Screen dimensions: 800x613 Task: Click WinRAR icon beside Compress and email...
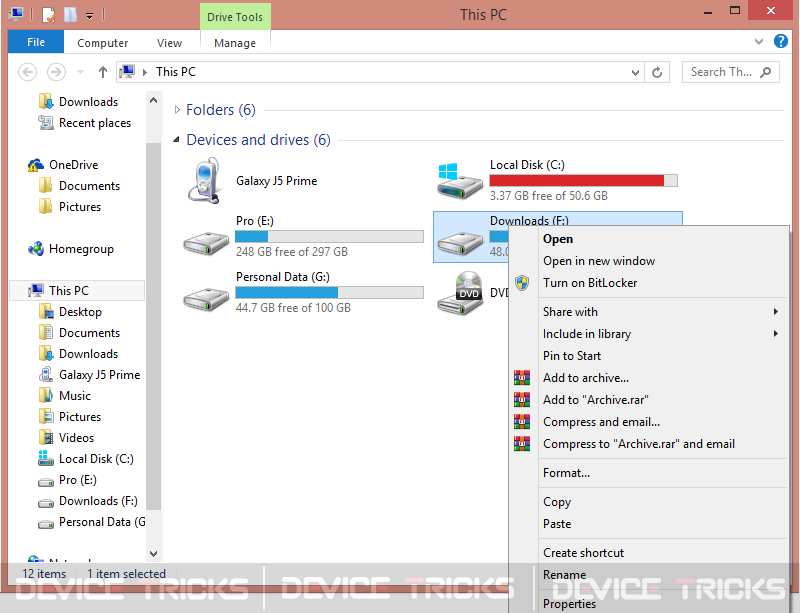click(x=521, y=422)
